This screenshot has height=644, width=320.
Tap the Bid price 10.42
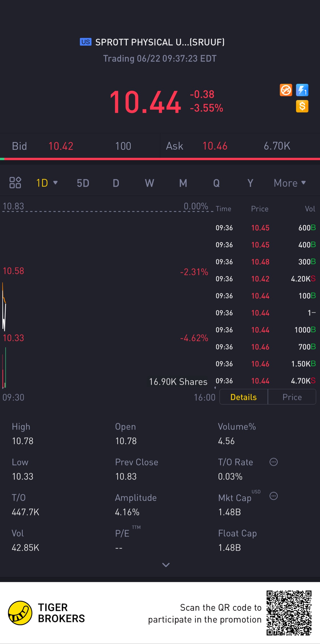click(61, 146)
